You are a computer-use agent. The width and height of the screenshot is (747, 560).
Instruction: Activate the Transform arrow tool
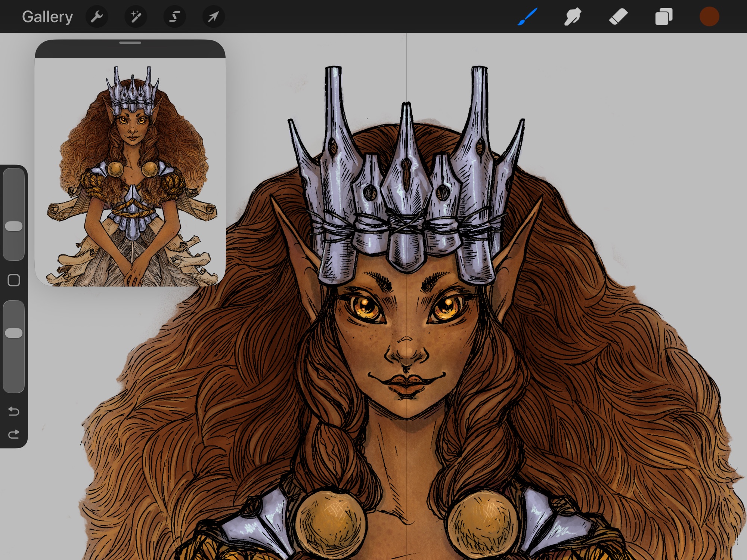213,17
